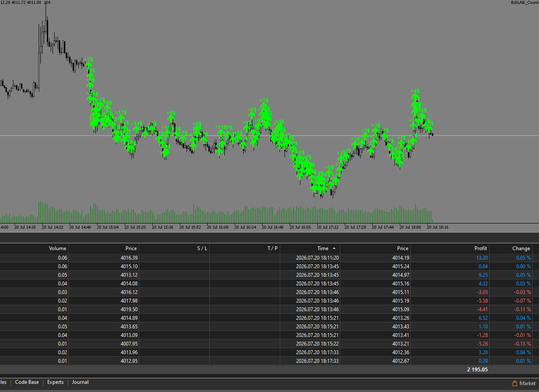Click the 20 Jul 17:12 time axis label

click(x=328, y=227)
